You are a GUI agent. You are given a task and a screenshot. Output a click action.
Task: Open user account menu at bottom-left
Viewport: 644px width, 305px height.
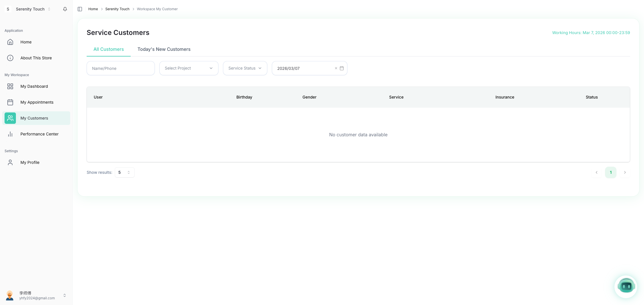coord(36,295)
